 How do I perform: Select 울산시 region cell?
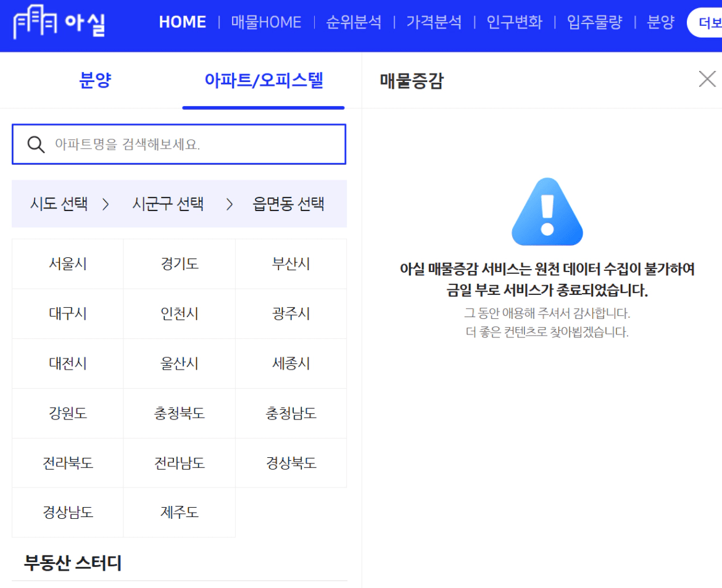[x=180, y=363]
